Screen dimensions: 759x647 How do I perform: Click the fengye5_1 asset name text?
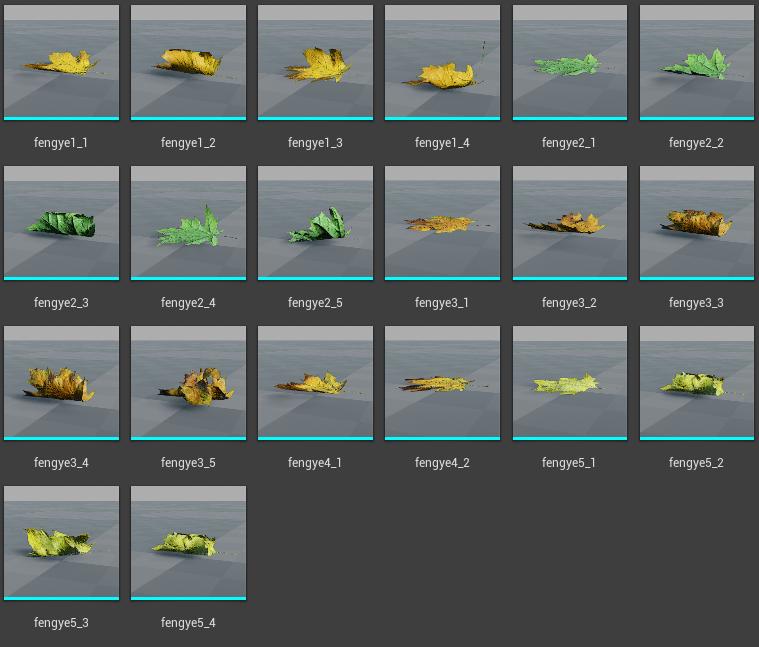(x=569, y=463)
